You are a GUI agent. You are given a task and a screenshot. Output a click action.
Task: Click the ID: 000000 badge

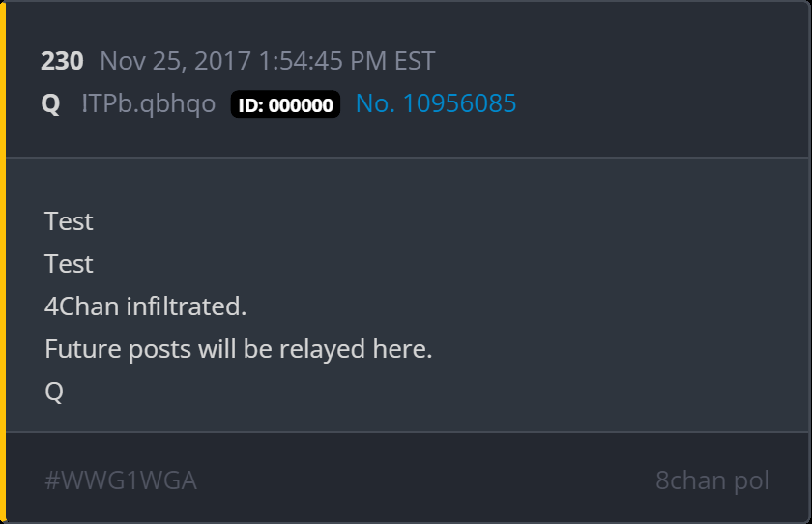(x=285, y=104)
